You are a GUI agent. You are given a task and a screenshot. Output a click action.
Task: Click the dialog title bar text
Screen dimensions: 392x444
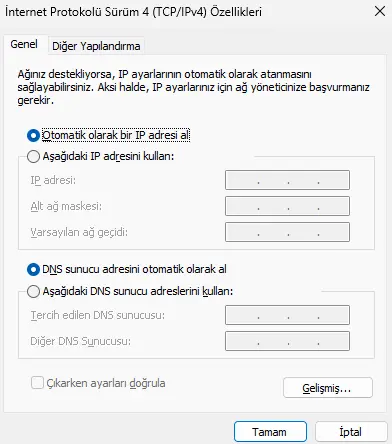click(134, 12)
